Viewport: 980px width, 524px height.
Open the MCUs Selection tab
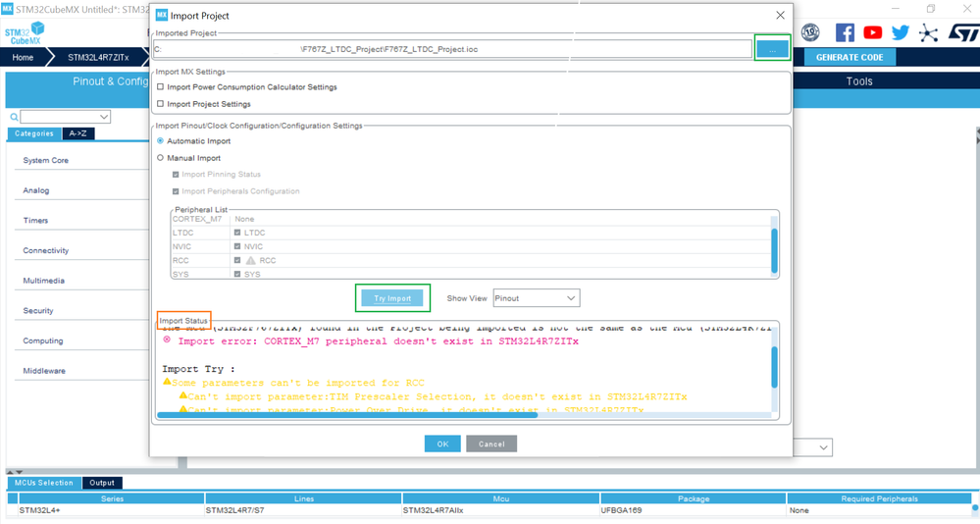point(44,483)
